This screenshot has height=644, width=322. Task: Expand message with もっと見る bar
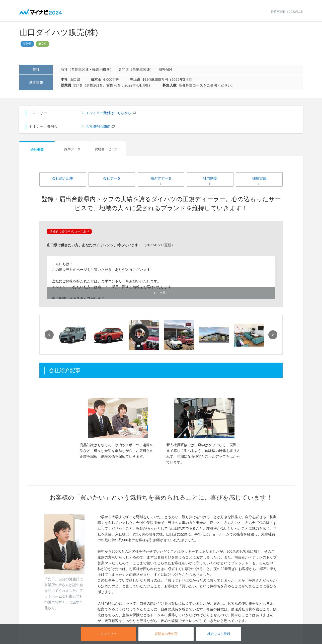161,293
